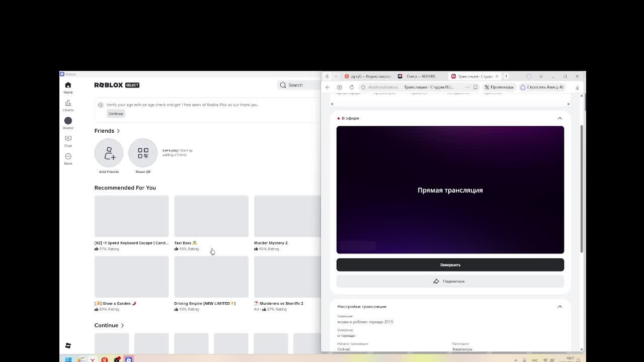Click the Robux icon at sidebar bottom
The image size is (644, 362).
pos(68,345)
